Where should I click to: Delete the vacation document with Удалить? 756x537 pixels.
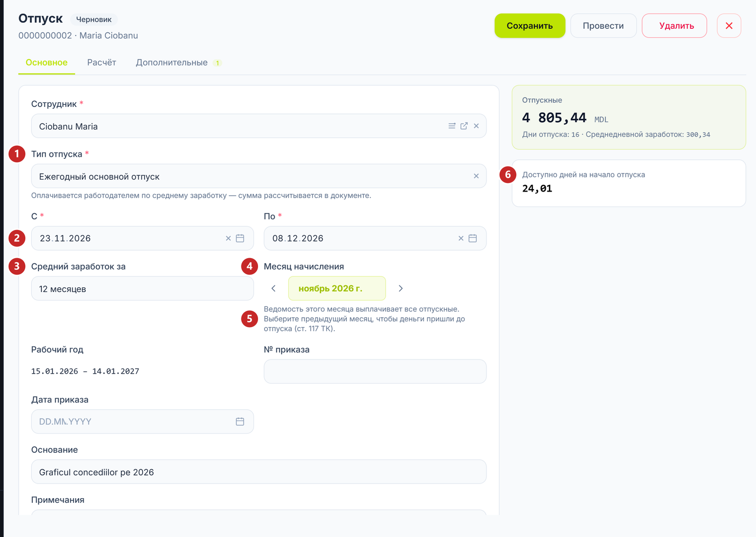coord(674,26)
